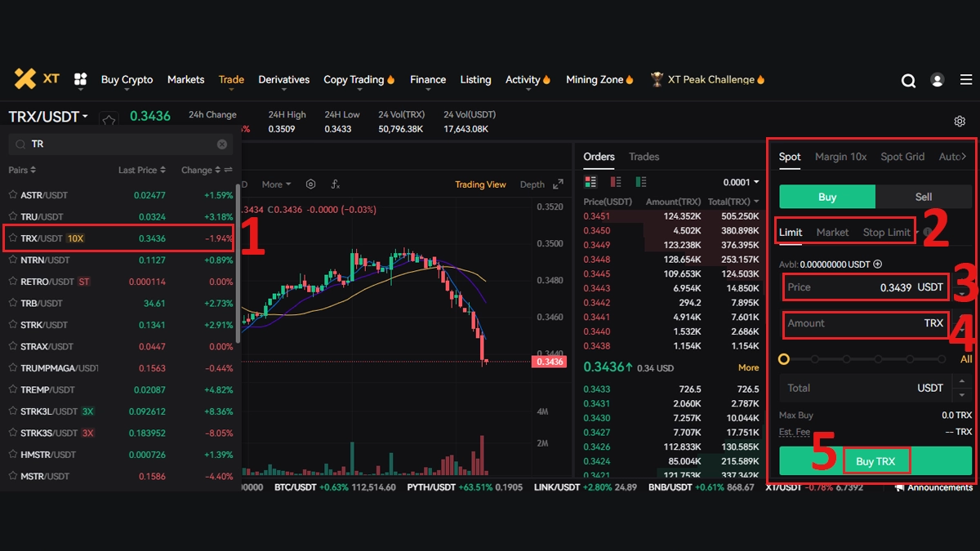Show sell orders only view
The width and height of the screenshot is (980, 551).
coord(617,182)
